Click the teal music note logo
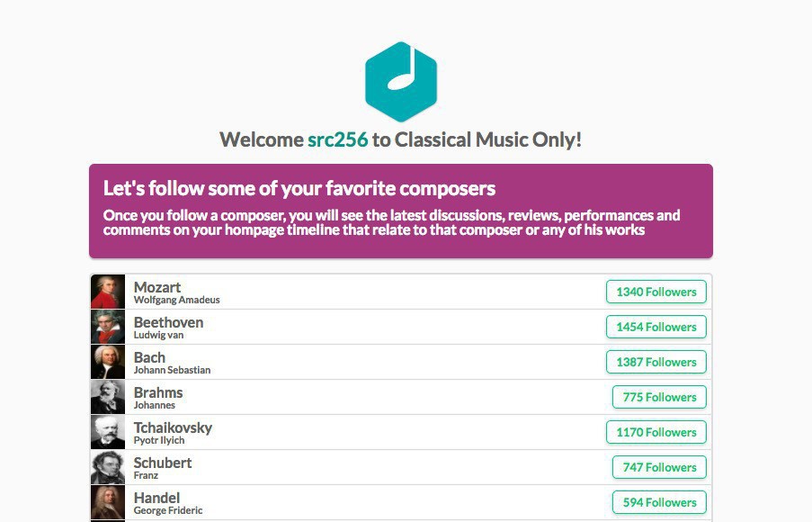This screenshot has height=522, width=812. coord(400,81)
